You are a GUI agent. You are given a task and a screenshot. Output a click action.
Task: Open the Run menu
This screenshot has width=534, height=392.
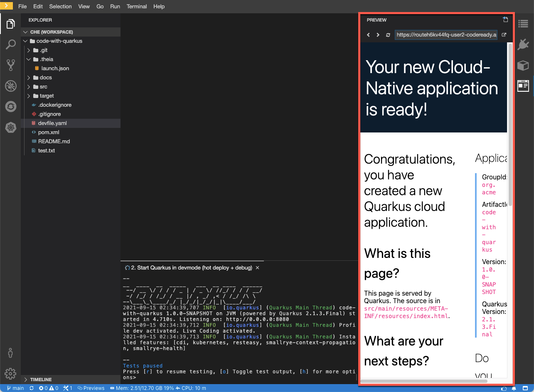click(x=115, y=6)
